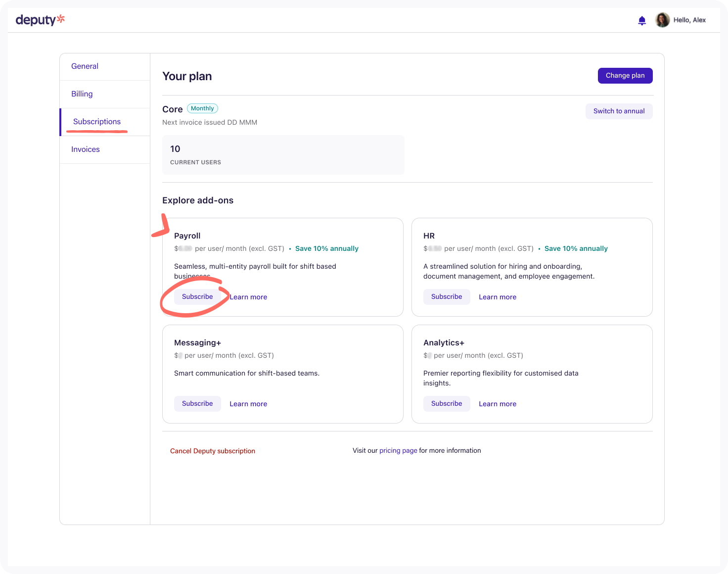This screenshot has height=574, width=728.
Task: Subscribe to the Messaging+ add-on
Action: (x=197, y=404)
